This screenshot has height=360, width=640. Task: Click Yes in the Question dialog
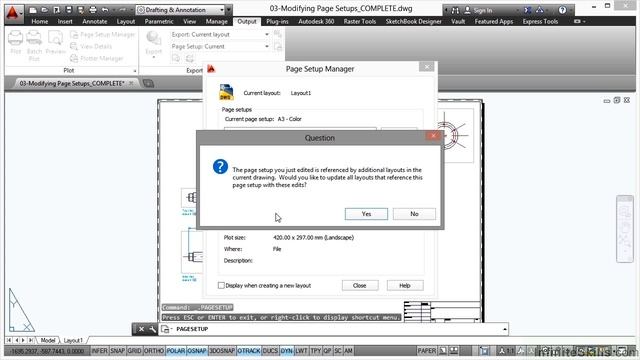[366, 214]
